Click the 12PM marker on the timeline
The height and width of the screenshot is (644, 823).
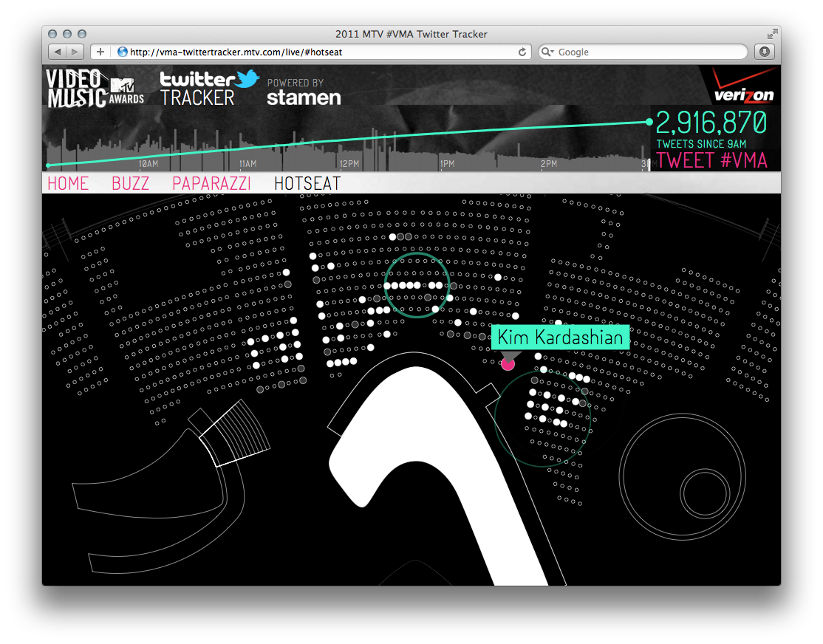pyautogui.click(x=349, y=163)
